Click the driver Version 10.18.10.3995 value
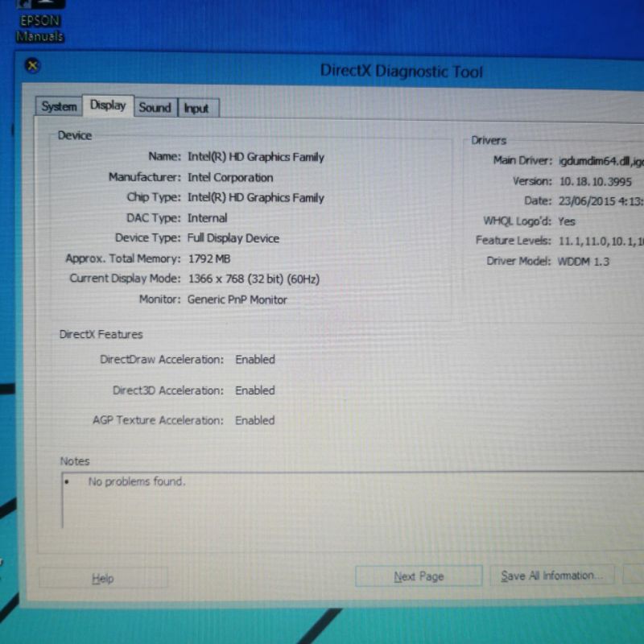The width and height of the screenshot is (644, 644). click(595, 181)
